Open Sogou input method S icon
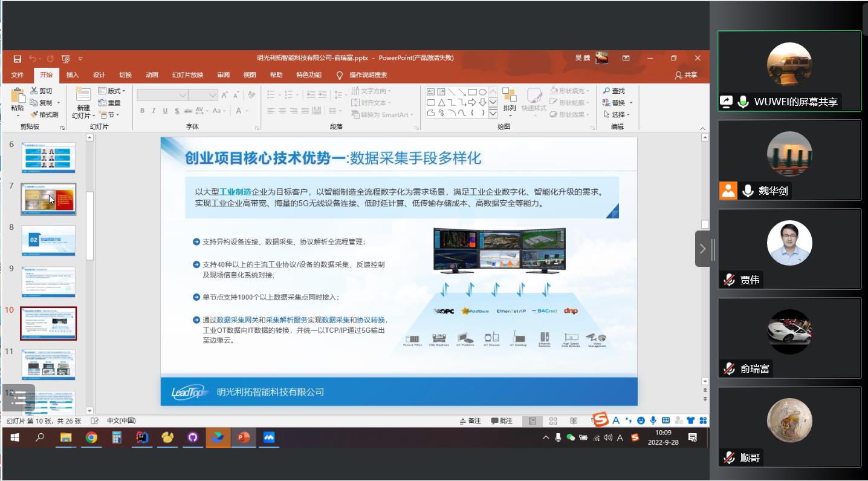868x481 pixels. [600, 419]
